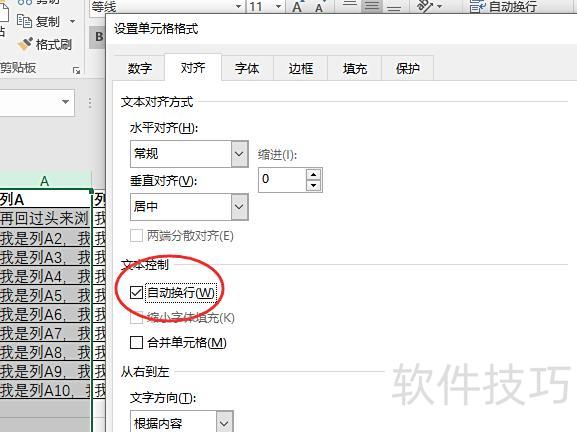Switch to the 字体 tab
The image size is (577, 432).
pos(247,68)
